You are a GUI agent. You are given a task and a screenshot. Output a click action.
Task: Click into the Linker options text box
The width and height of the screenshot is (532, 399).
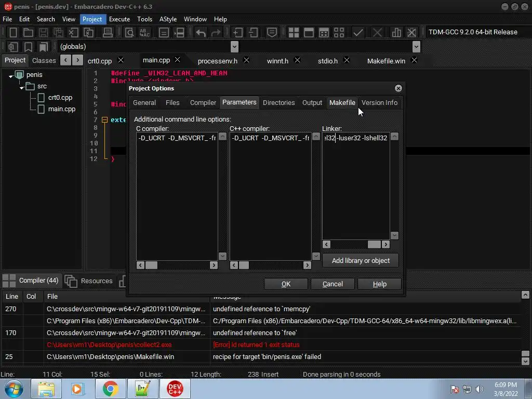click(356, 186)
